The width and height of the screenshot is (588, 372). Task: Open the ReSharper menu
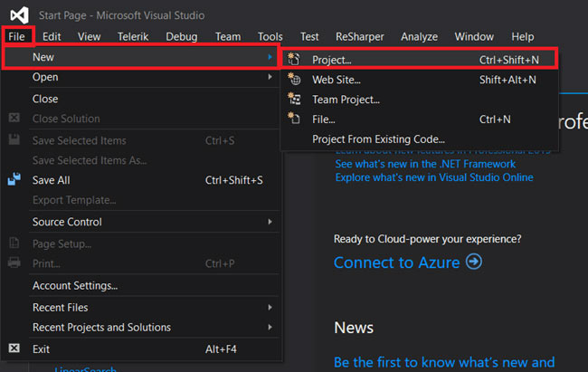tap(359, 37)
